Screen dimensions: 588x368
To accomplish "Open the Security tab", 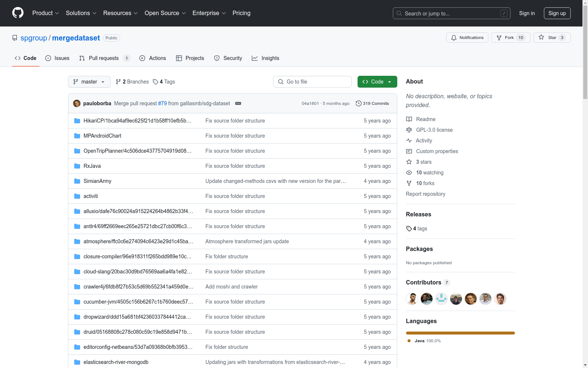I will pyautogui.click(x=228, y=58).
